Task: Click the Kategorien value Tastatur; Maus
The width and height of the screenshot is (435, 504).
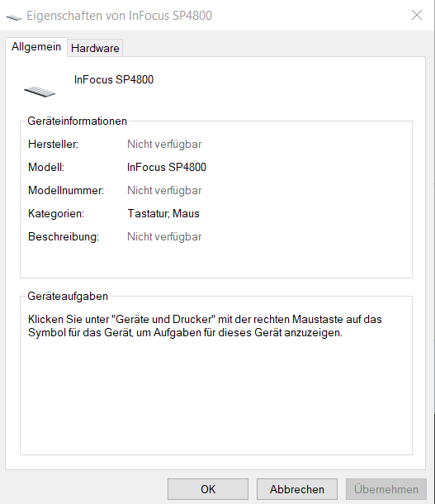Action: (x=163, y=213)
